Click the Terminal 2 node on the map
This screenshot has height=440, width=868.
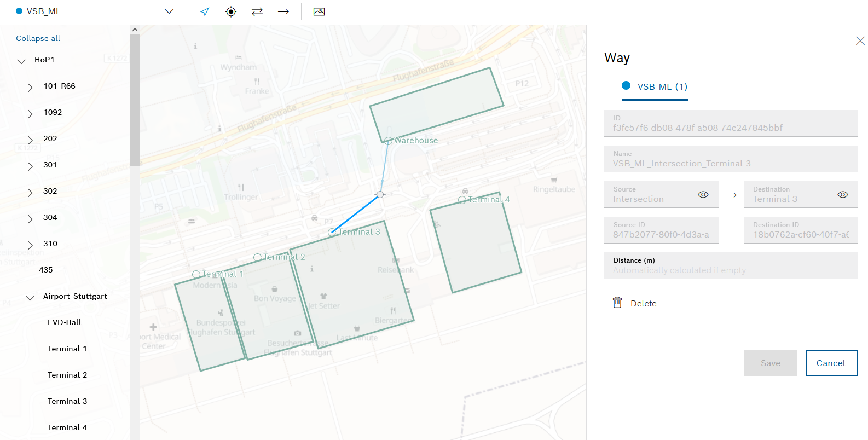click(x=258, y=257)
